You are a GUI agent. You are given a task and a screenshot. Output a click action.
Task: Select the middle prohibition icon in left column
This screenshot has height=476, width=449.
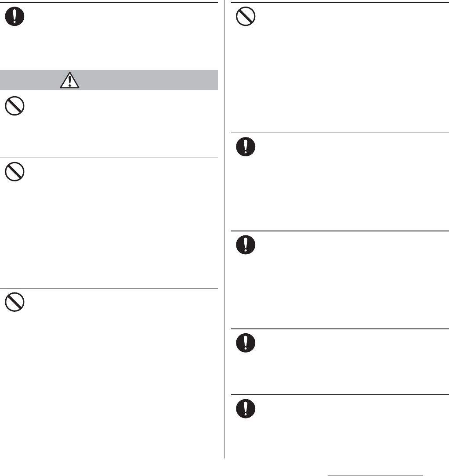pos(14,172)
